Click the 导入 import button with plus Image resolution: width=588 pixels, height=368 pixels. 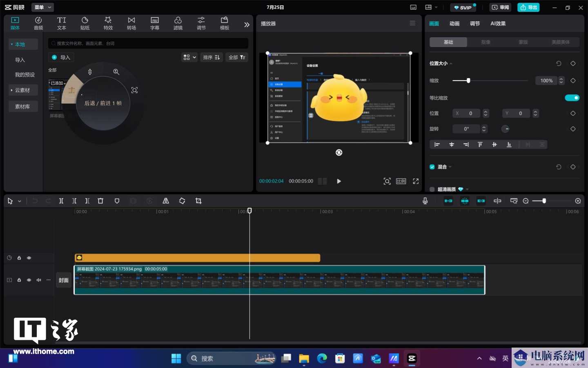[x=61, y=57]
